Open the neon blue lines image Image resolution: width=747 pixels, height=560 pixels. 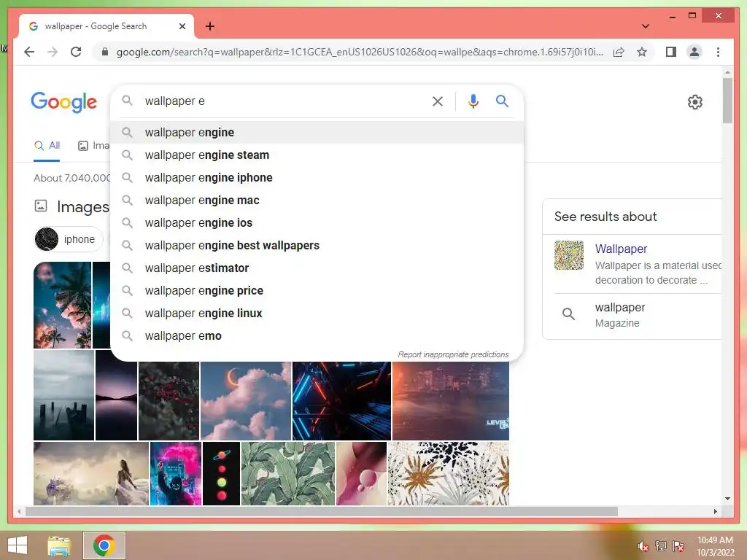(341, 401)
